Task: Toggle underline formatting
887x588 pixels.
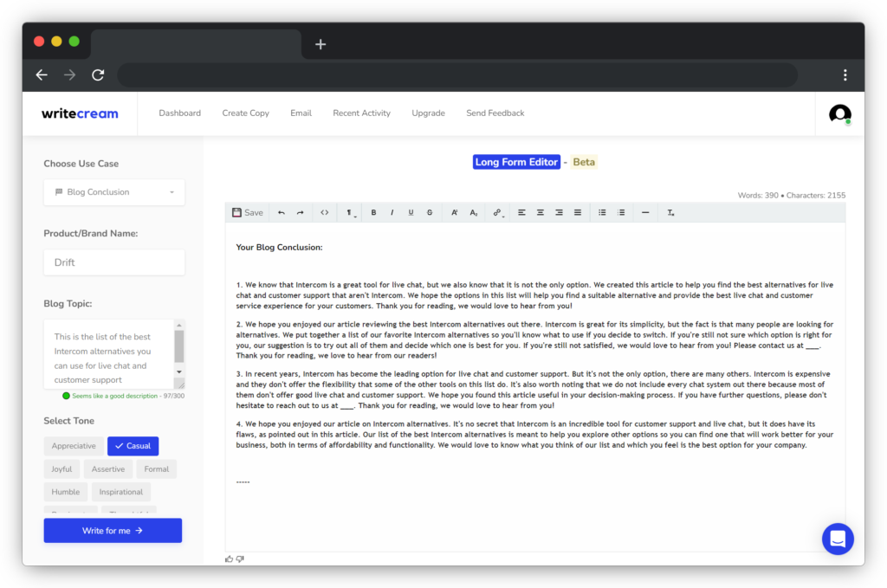Action: click(x=411, y=212)
